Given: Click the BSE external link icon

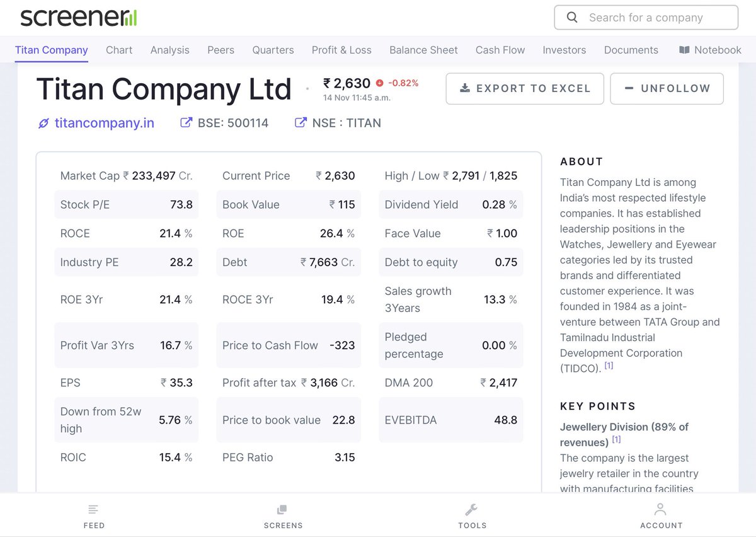Looking at the screenshot, I should click(x=186, y=122).
